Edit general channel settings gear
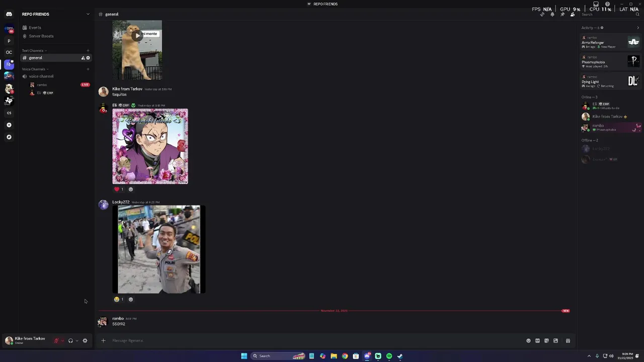The image size is (644, 362). (x=88, y=58)
